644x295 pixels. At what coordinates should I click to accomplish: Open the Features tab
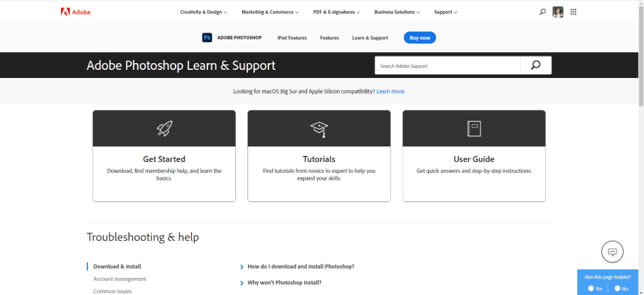pos(329,38)
